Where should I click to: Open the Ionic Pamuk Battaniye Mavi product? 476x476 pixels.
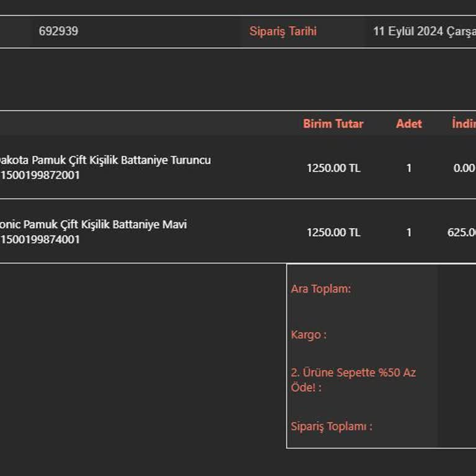click(93, 224)
